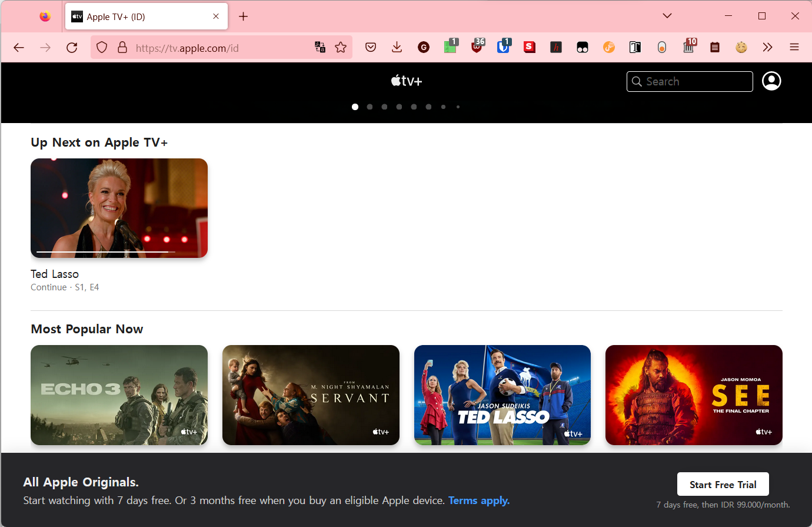Click the Search input field
This screenshot has width=812, height=527.
click(690, 81)
